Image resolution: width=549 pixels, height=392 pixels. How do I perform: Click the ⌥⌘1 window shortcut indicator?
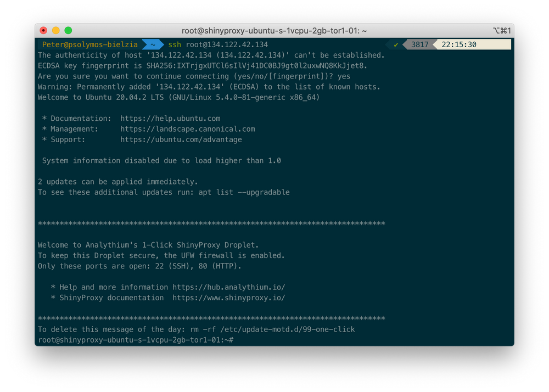click(502, 31)
